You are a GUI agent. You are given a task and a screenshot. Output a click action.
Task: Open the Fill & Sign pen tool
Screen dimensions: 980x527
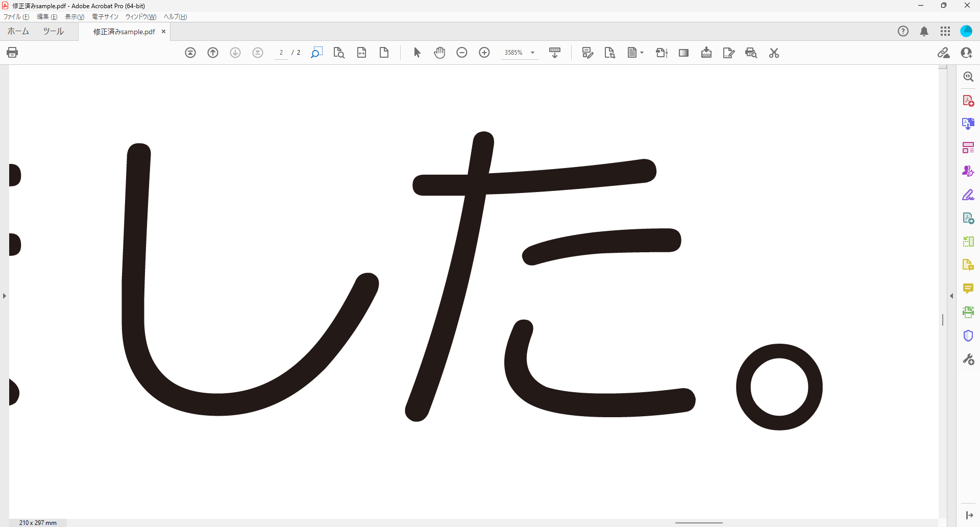click(968, 195)
